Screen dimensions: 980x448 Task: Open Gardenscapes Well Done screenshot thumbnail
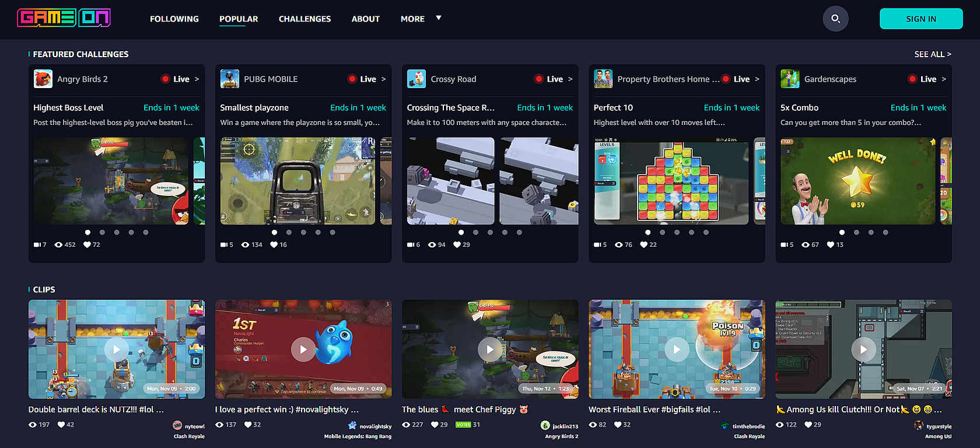point(857,181)
